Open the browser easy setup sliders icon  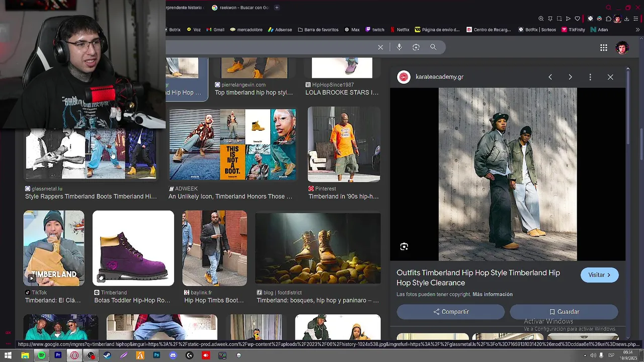pyautogui.click(x=635, y=19)
